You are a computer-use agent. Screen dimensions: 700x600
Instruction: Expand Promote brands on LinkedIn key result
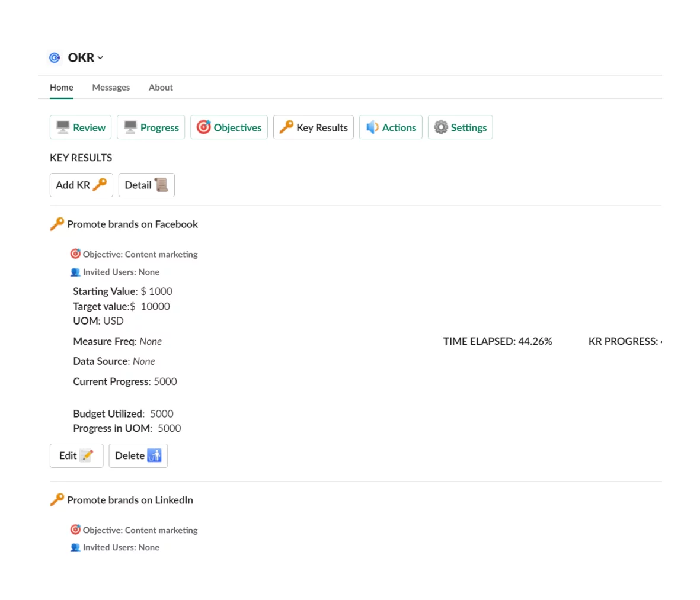click(x=130, y=499)
